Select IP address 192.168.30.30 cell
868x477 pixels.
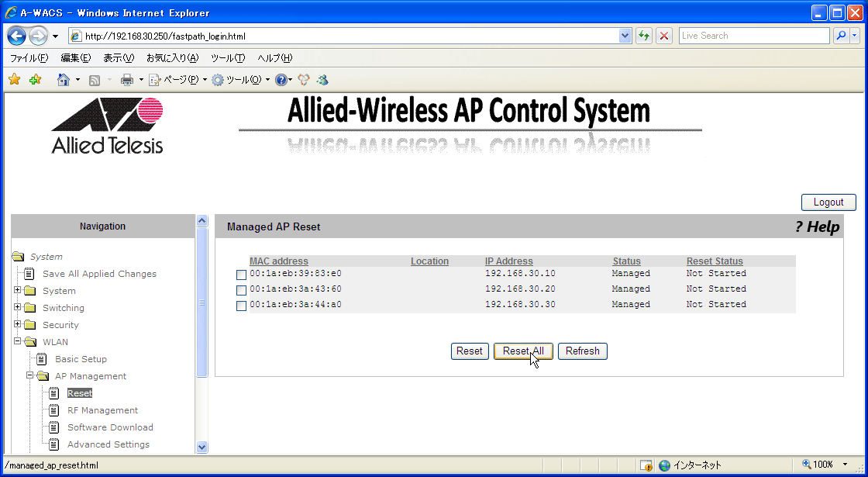pyautogui.click(x=520, y=304)
